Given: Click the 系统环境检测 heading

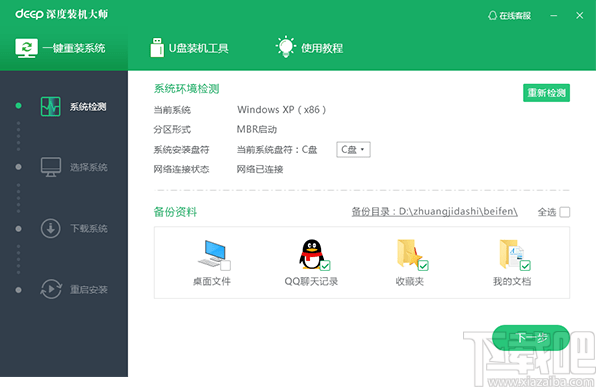Looking at the screenshot, I should tap(186, 89).
